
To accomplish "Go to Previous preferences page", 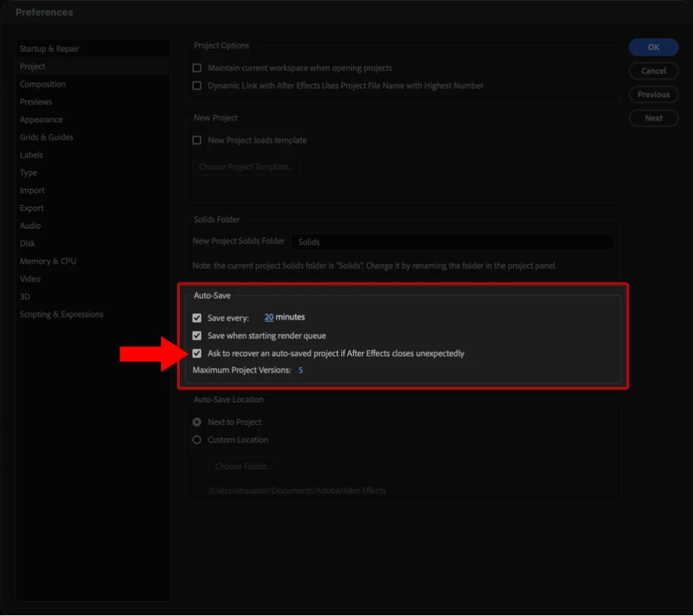I will tap(653, 95).
